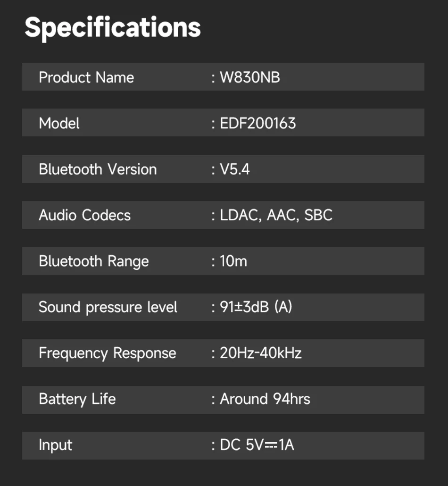Select the Input row label
This screenshot has height=486, width=448.
(55, 445)
